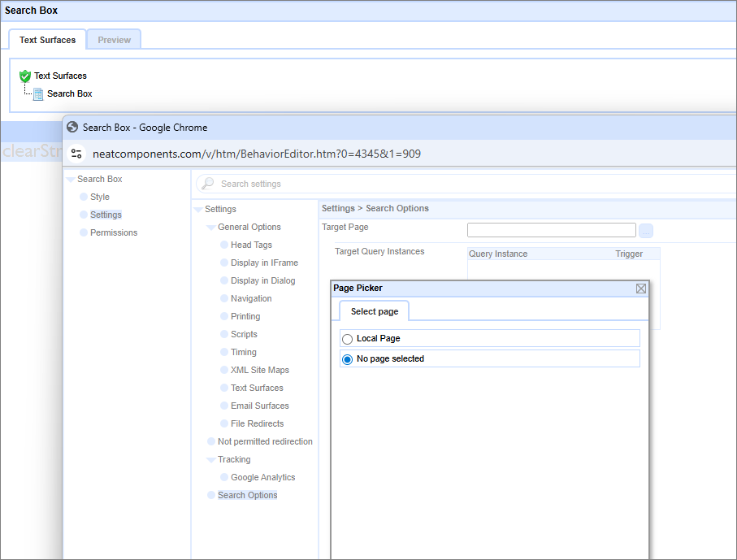
Task: Switch to the Preview tab
Action: click(114, 40)
